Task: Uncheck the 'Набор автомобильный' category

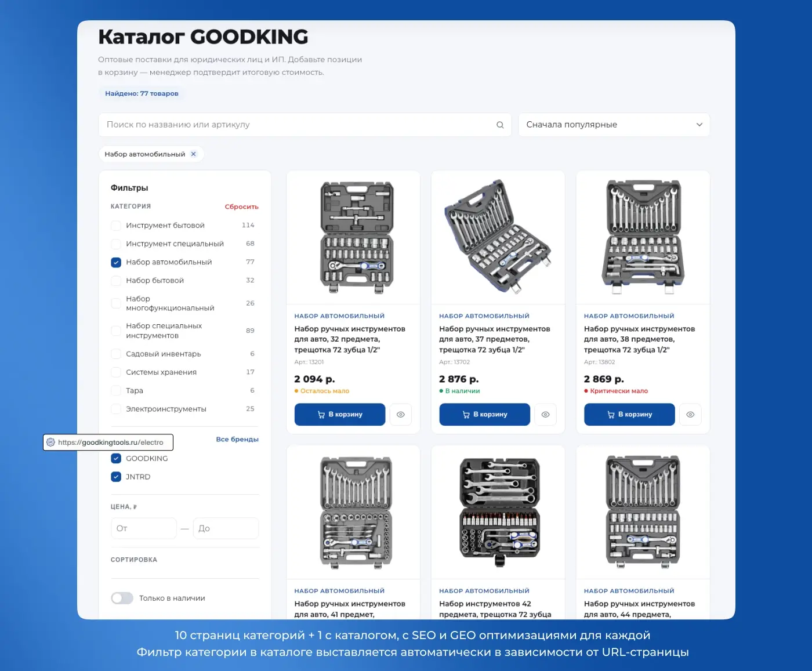Action: 116,262
